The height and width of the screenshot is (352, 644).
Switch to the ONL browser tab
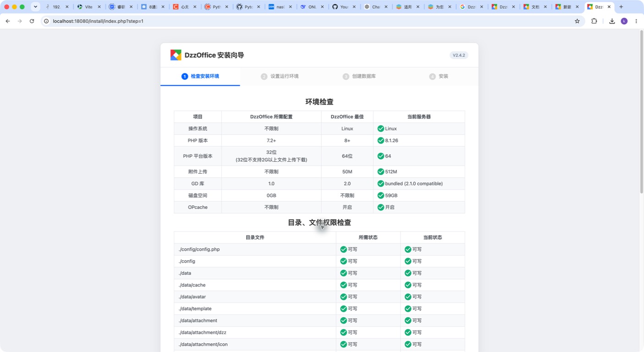coord(312,7)
